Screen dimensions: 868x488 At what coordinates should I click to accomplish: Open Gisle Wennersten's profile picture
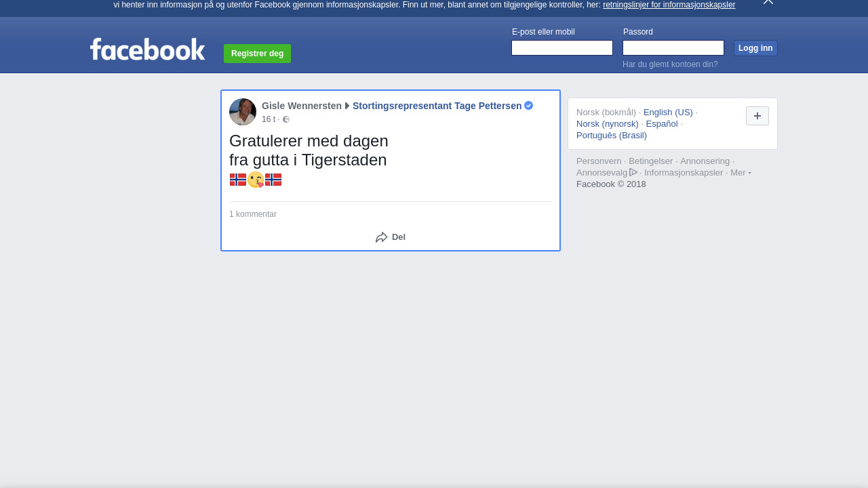point(243,112)
